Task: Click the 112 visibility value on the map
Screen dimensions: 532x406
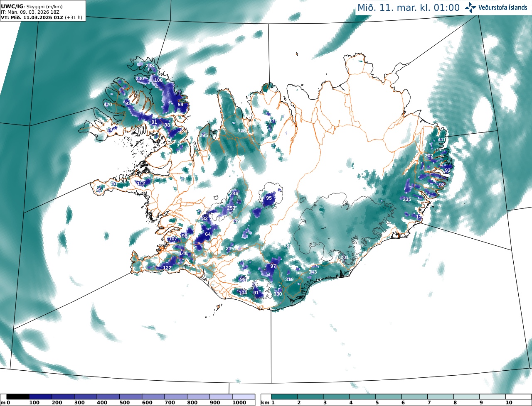Action: [141, 183]
